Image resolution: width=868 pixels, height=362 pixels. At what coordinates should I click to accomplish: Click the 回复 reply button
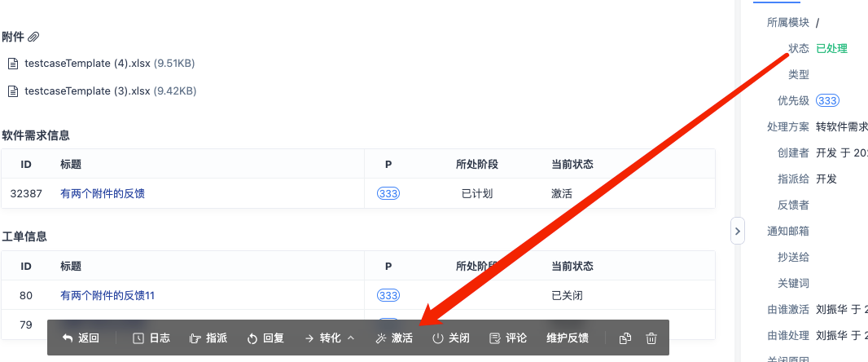265,338
